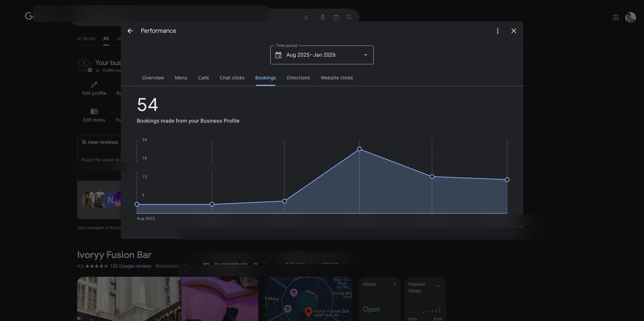Image resolution: width=644 pixels, height=321 pixels.
Task: Switch to the Overview tab
Action: click(x=153, y=78)
